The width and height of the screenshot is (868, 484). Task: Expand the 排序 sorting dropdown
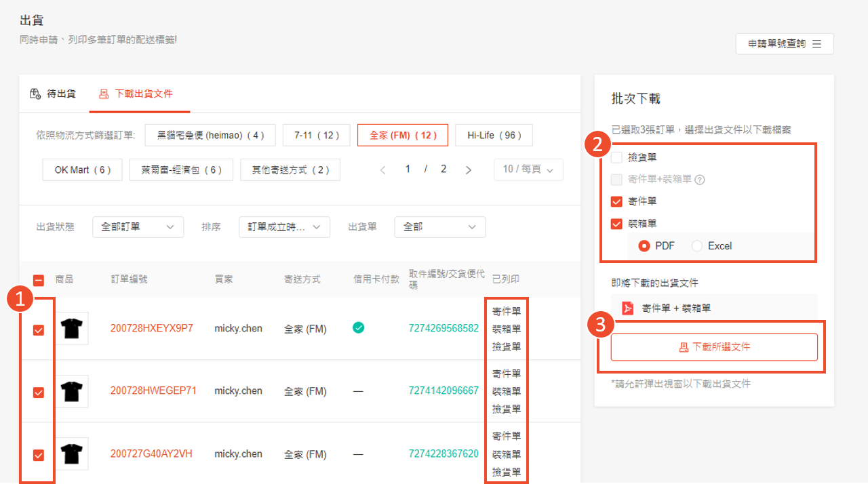[x=284, y=227]
